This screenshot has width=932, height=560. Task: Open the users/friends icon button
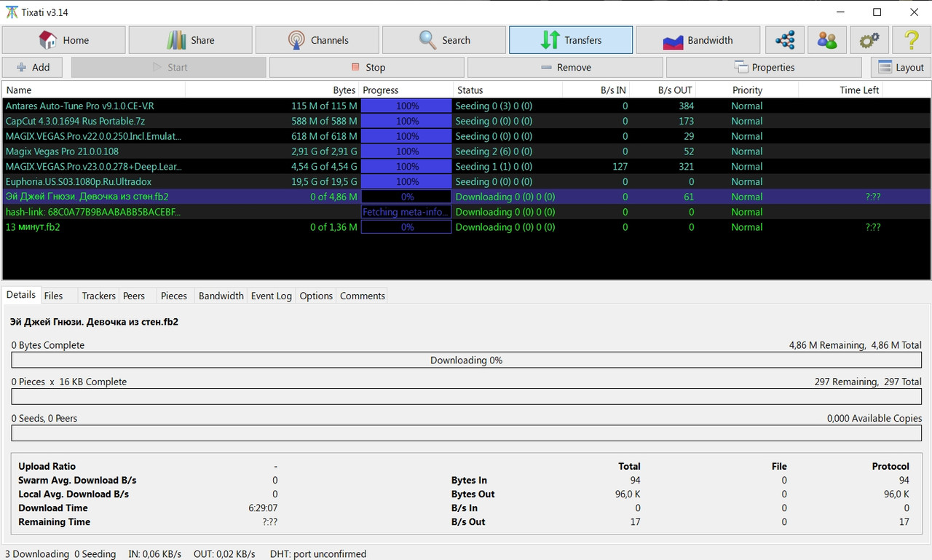[x=827, y=40]
